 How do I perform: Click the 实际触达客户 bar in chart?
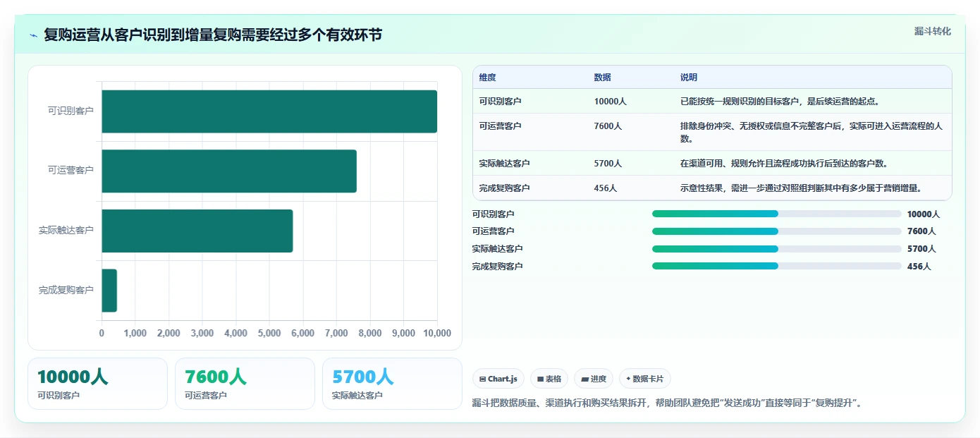click(197, 231)
